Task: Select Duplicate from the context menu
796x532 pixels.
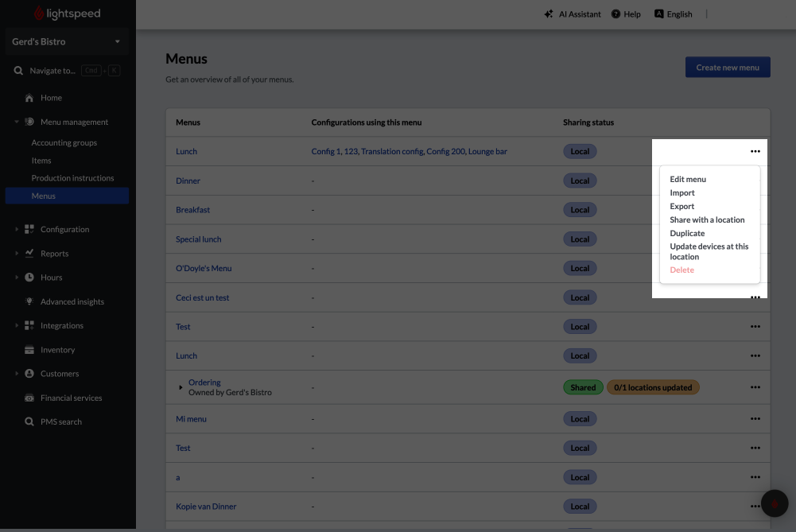Action: [x=687, y=233]
